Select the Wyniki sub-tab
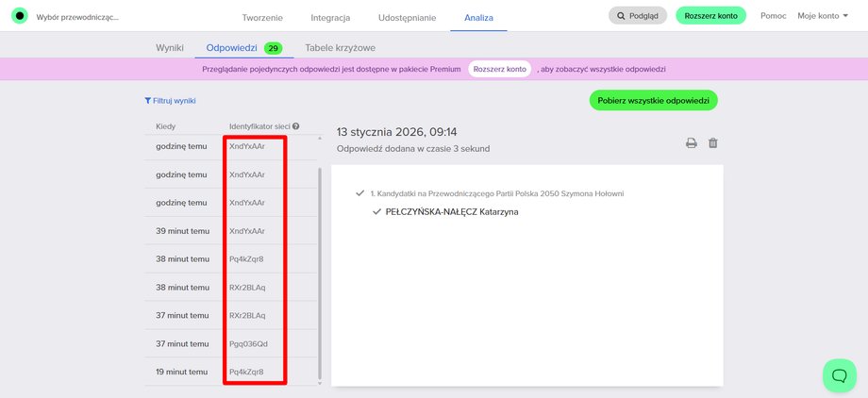The height and width of the screenshot is (398, 868). click(170, 48)
